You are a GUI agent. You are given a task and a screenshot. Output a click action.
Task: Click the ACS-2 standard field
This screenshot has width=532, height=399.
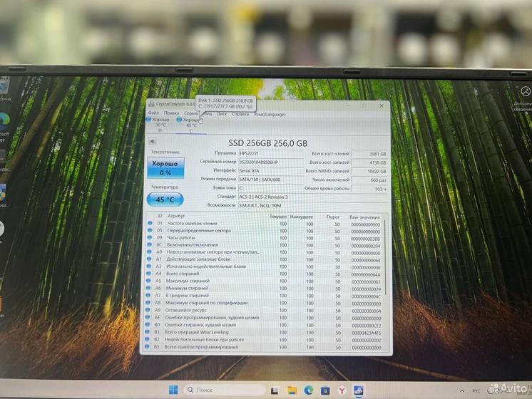(x=313, y=197)
